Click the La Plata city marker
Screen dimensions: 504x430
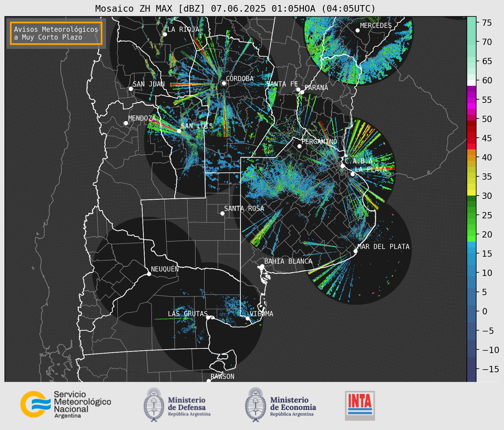click(353, 174)
